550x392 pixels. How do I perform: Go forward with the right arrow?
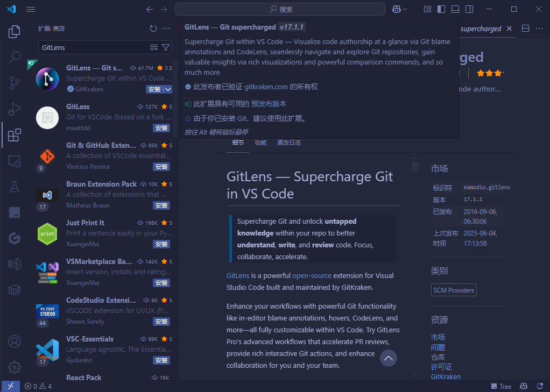pyautogui.click(x=164, y=10)
